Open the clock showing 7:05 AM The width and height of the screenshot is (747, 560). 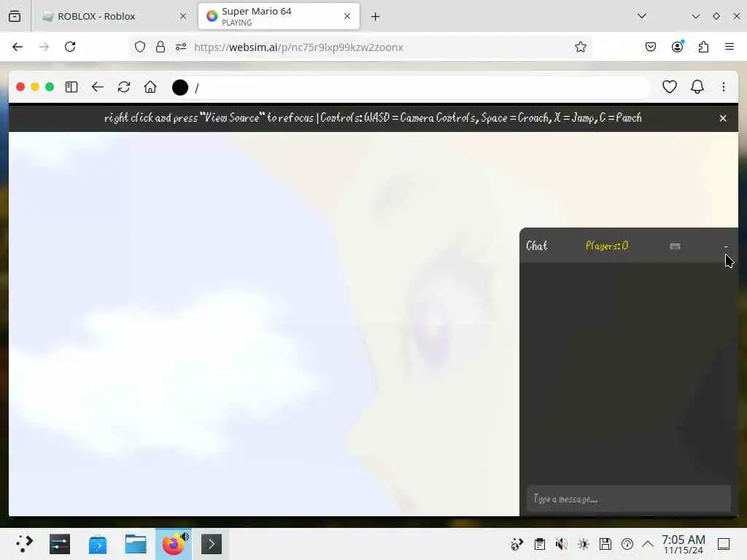(684, 544)
